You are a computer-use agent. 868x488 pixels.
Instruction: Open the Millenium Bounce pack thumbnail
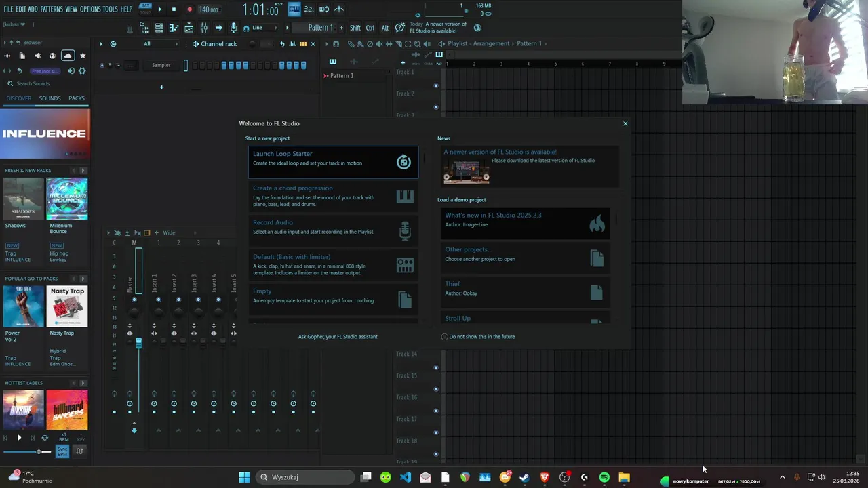coord(67,199)
